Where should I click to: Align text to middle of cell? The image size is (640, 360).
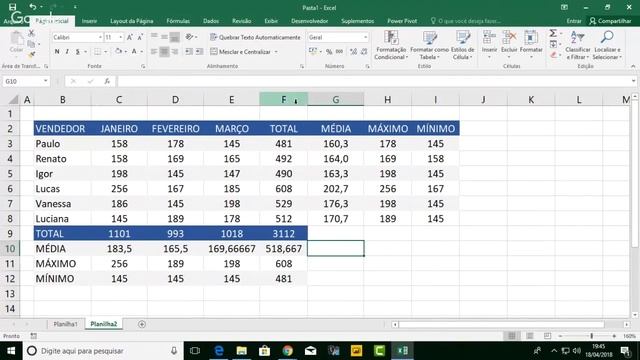click(x=164, y=37)
